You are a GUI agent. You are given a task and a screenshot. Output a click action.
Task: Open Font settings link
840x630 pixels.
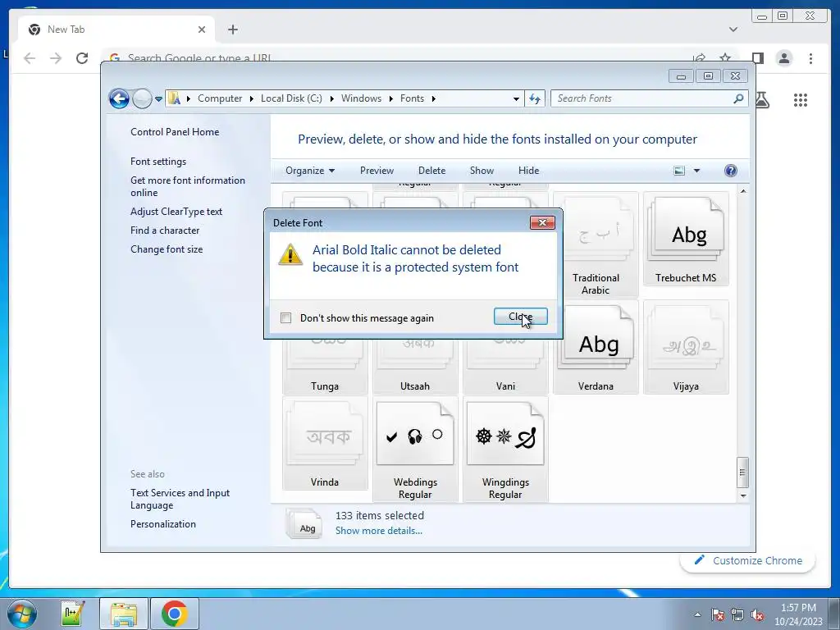158,162
